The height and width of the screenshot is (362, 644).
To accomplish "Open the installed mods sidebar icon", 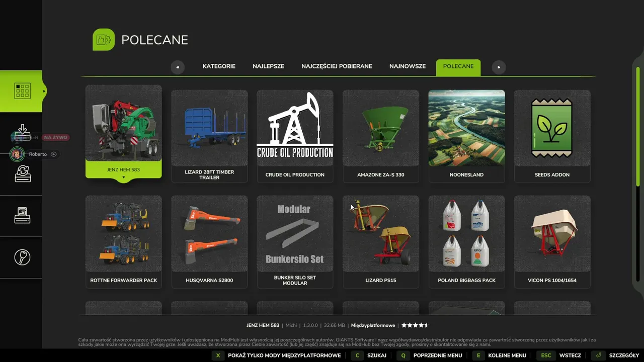I will coord(23,215).
